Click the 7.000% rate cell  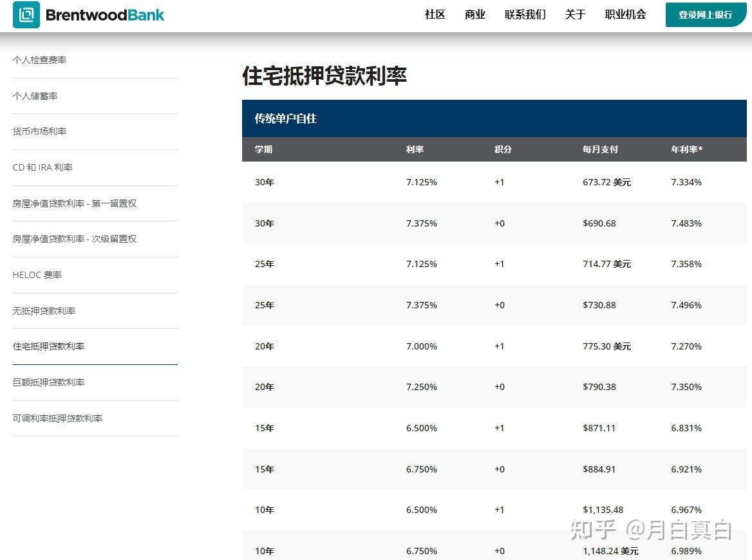click(422, 346)
